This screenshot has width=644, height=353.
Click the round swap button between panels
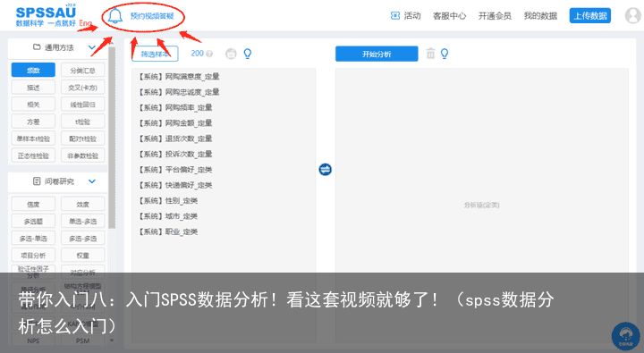pyautogui.click(x=325, y=169)
